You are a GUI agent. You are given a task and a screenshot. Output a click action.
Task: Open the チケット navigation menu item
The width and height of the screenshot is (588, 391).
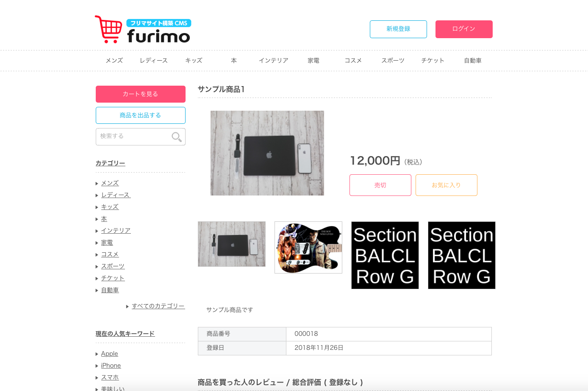(433, 61)
